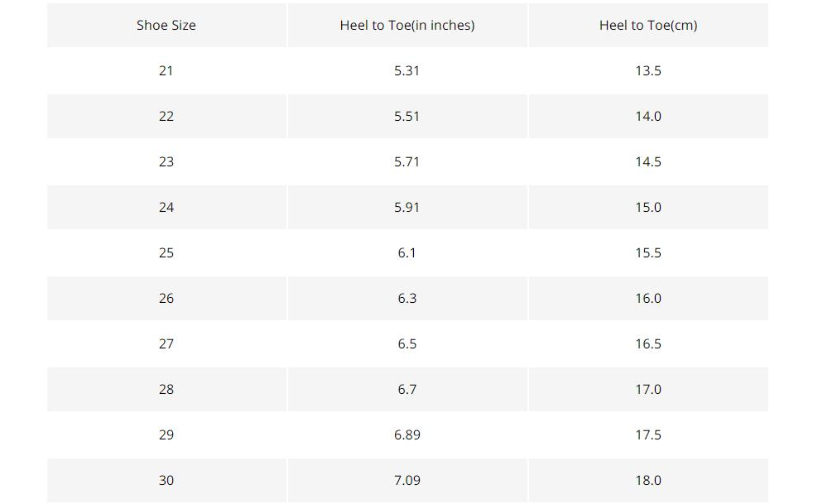Select the 5.51 inches value

click(x=407, y=117)
